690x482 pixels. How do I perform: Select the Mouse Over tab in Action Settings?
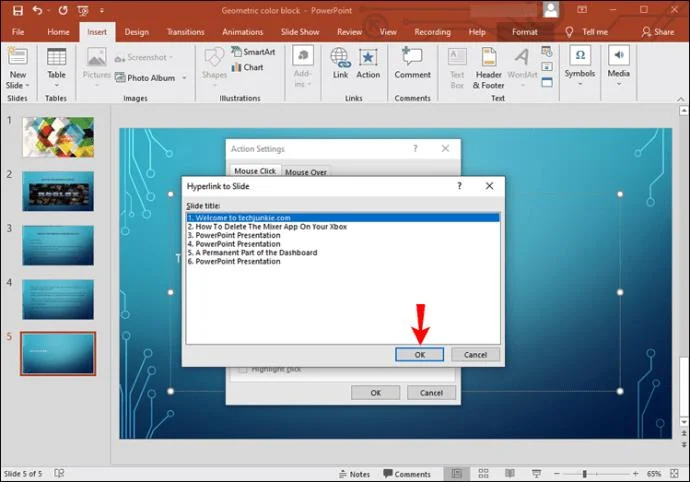click(306, 172)
